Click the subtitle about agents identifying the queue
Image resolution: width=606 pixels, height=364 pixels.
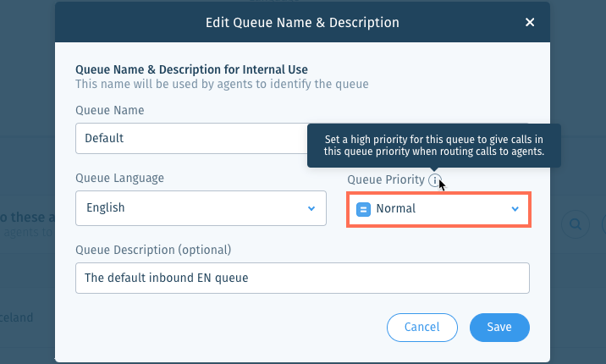coord(222,85)
